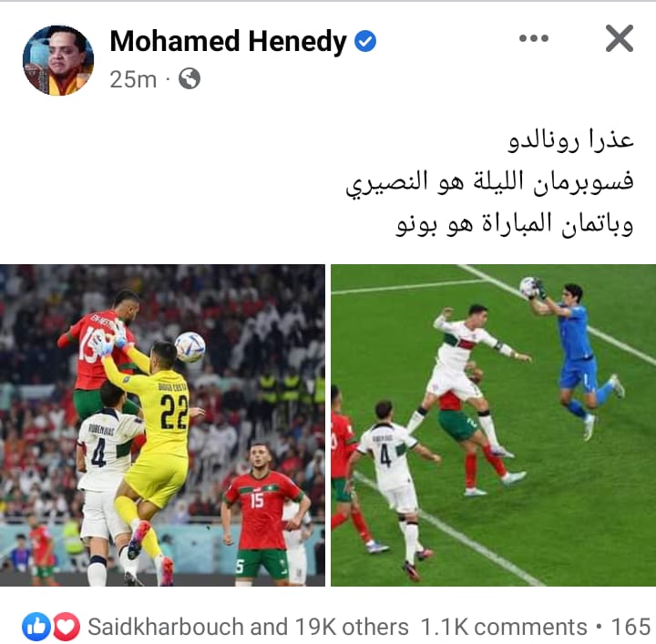Open left photo with yellow goalkeeper 22

(x=162, y=424)
